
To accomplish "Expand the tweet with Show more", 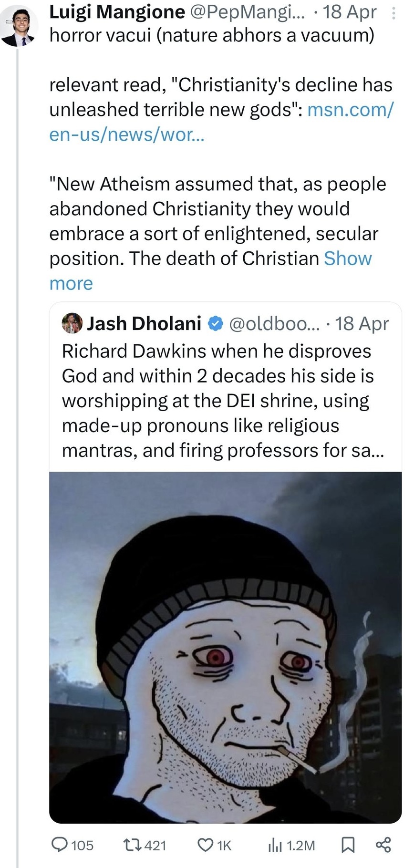I will point(348,258).
